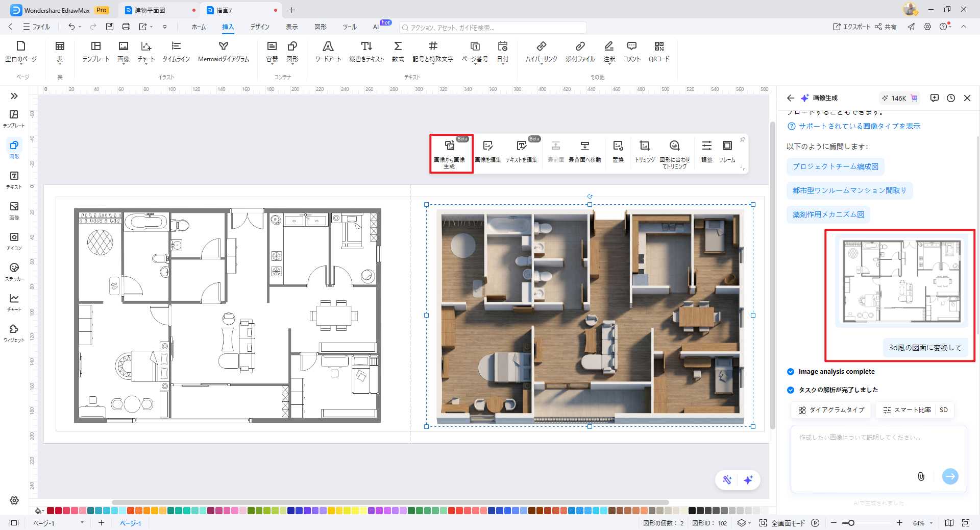Image resolution: width=980 pixels, height=530 pixels.
Task: Click the サポートされている画像タイプを表示 link
Action: tap(859, 126)
